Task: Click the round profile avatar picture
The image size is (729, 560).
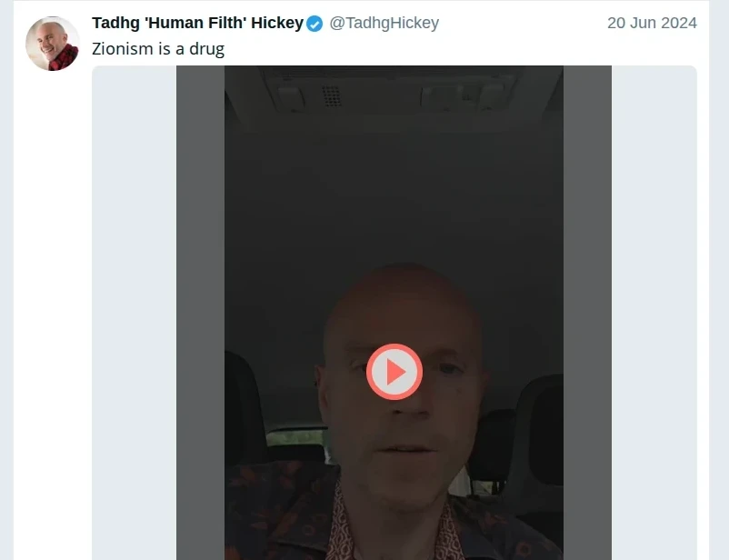Action: [x=53, y=44]
